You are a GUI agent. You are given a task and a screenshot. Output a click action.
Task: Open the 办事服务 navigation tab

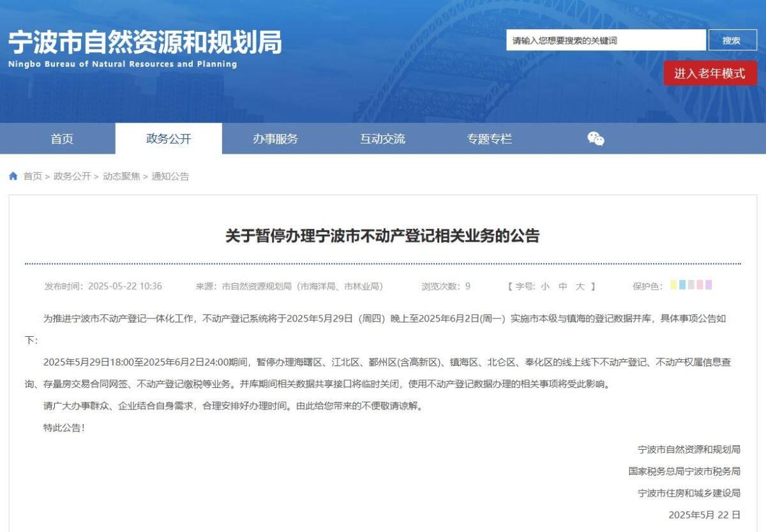click(275, 138)
